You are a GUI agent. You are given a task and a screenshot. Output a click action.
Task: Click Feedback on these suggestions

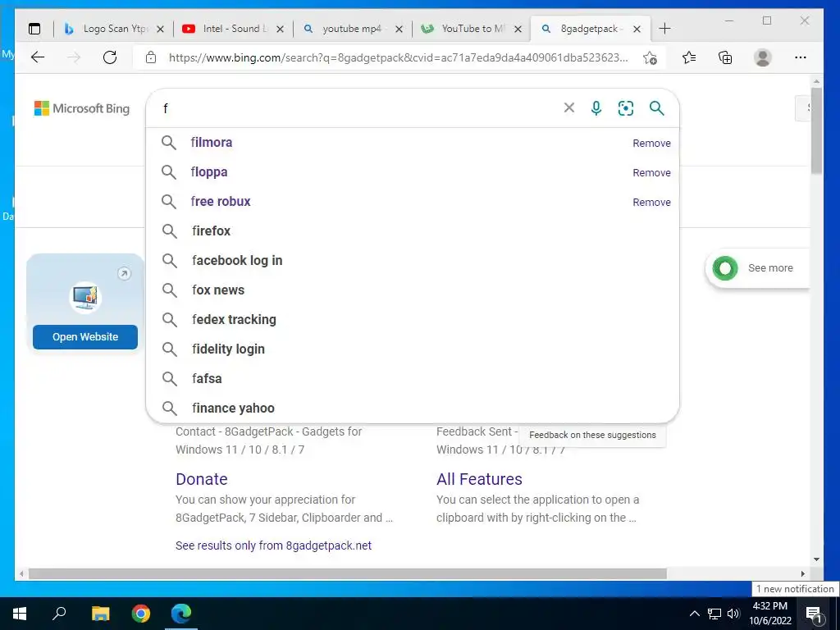coord(592,435)
